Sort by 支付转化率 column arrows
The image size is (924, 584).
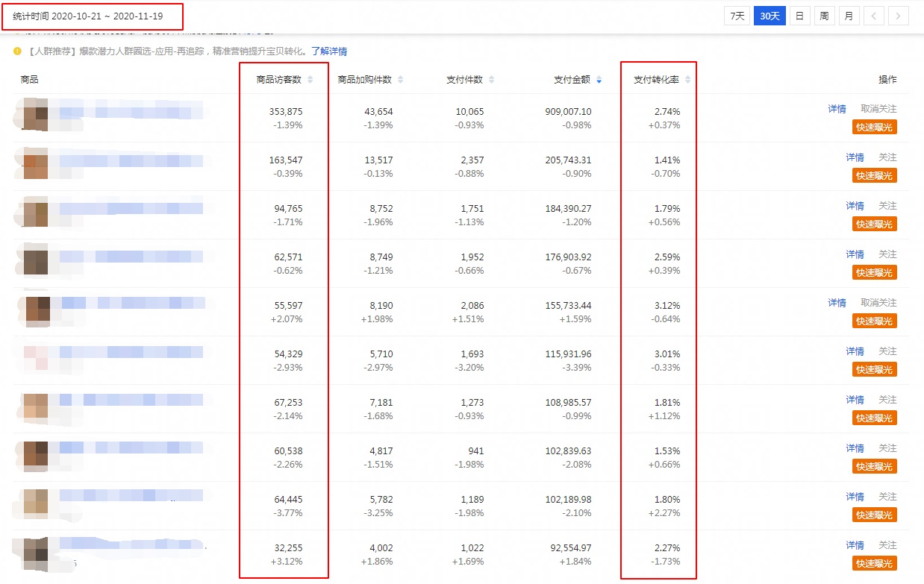[687, 80]
